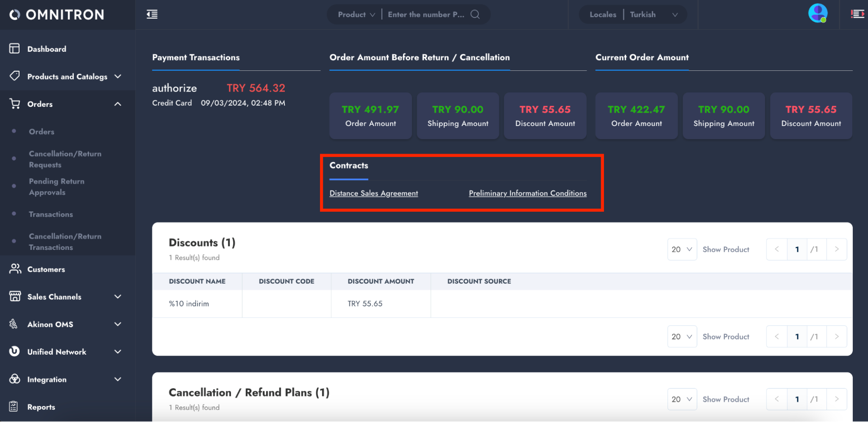Expand the Products and Catalogs menu
Image resolution: width=868 pixels, height=422 pixels.
pyautogui.click(x=118, y=76)
